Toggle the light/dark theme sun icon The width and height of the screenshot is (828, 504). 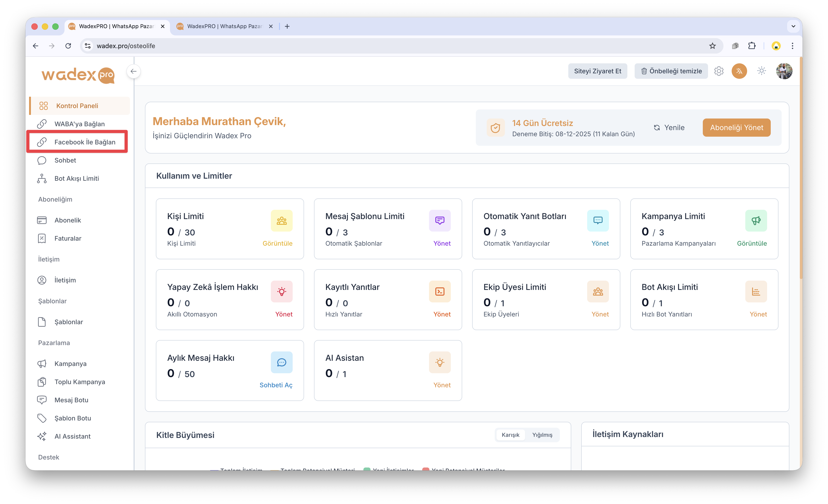tap(761, 71)
